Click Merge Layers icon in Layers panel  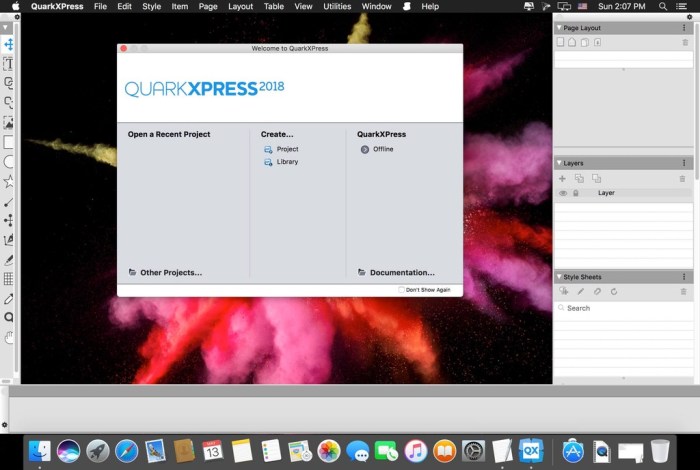coord(596,179)
